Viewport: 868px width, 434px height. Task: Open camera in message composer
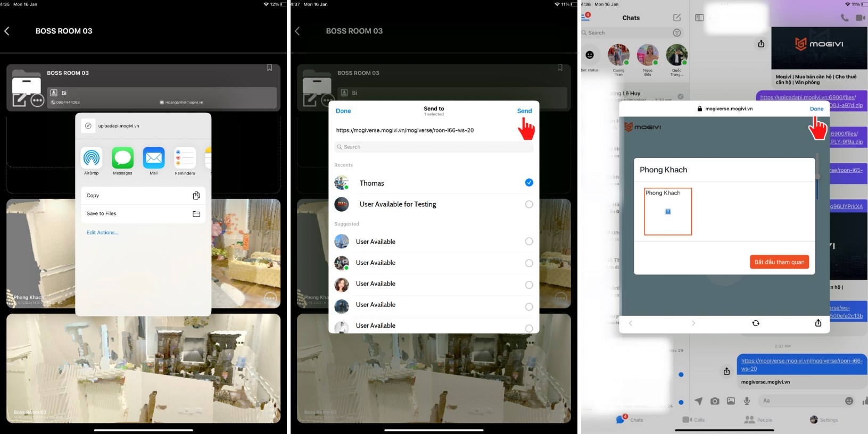(715, 401)
